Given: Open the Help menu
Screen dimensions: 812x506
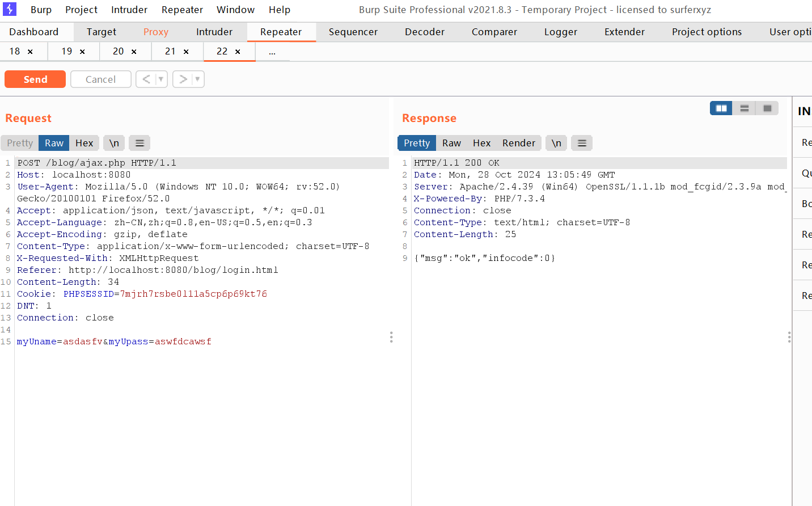Looking at the screenshot, I should point(280,10).
